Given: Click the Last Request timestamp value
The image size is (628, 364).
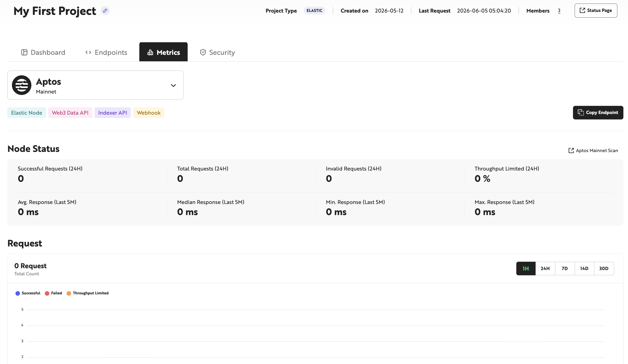Looking at the screenshot, I should point(484,11).
